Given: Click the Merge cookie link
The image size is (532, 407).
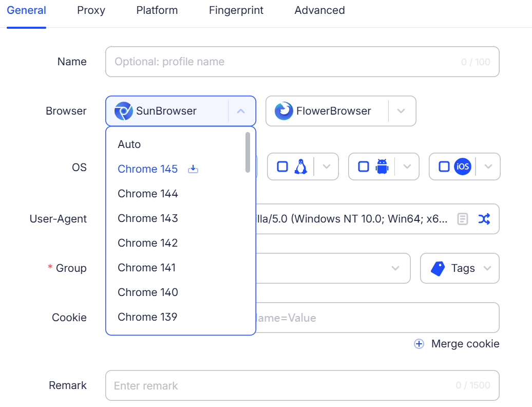Looking at the screenshot, I should click(457, 344).
